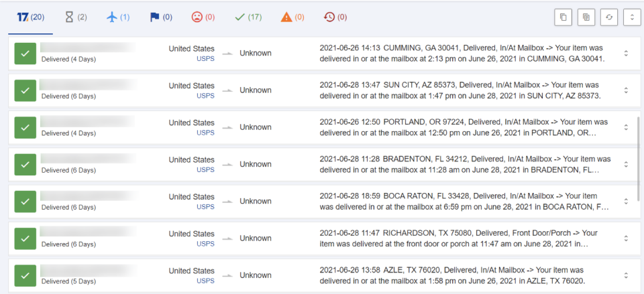The height and width of the screenshot is (294, 644).
Task: Expand the SUN CITY, AZ tracking details
Action: (626, 90)
